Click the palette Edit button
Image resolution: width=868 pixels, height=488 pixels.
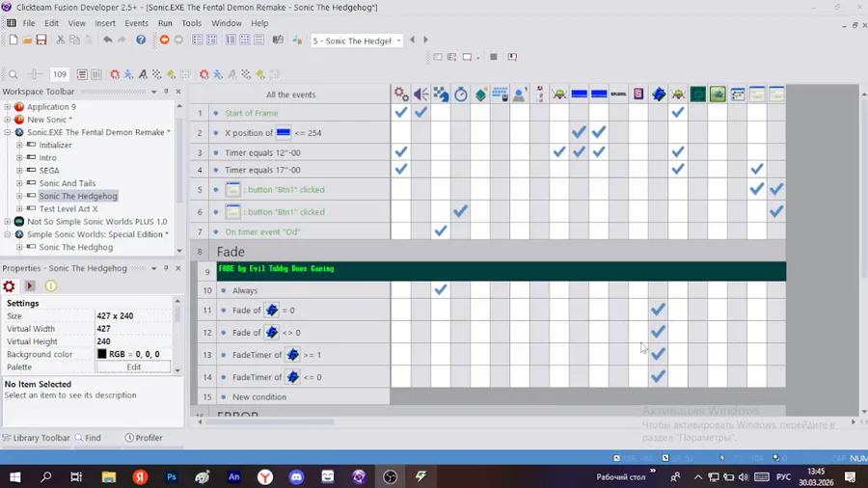click(133, 366)
